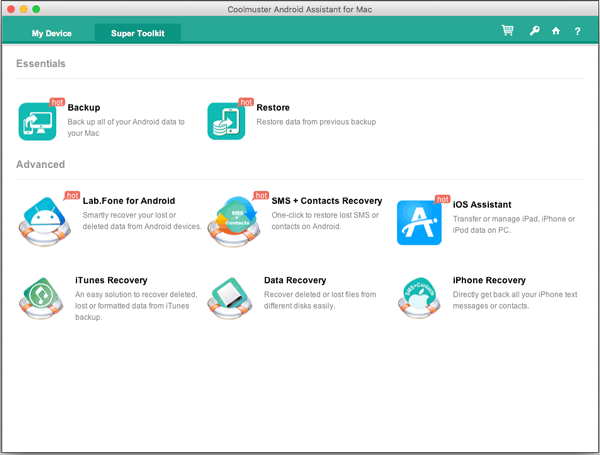Image resolution: width=600 pixels, height=455 pixels.
Task: Open the iPhone Recovery icon
Action: pos(419,298)
